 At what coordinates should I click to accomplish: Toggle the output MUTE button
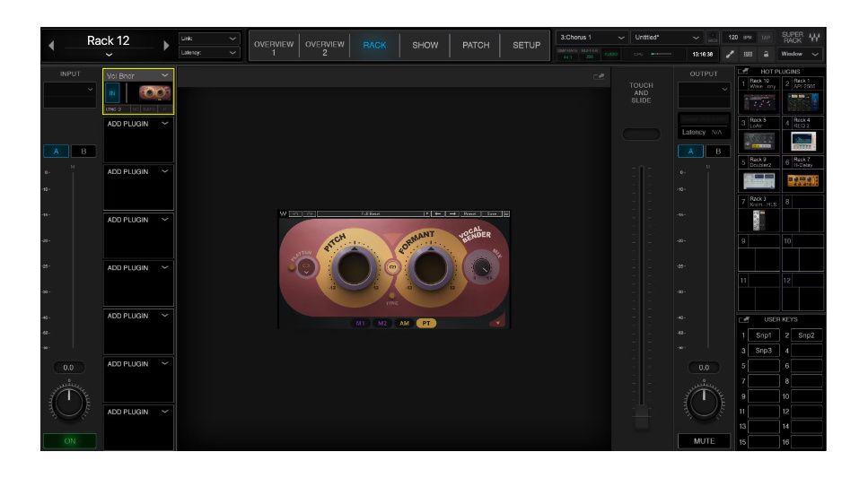704,441
